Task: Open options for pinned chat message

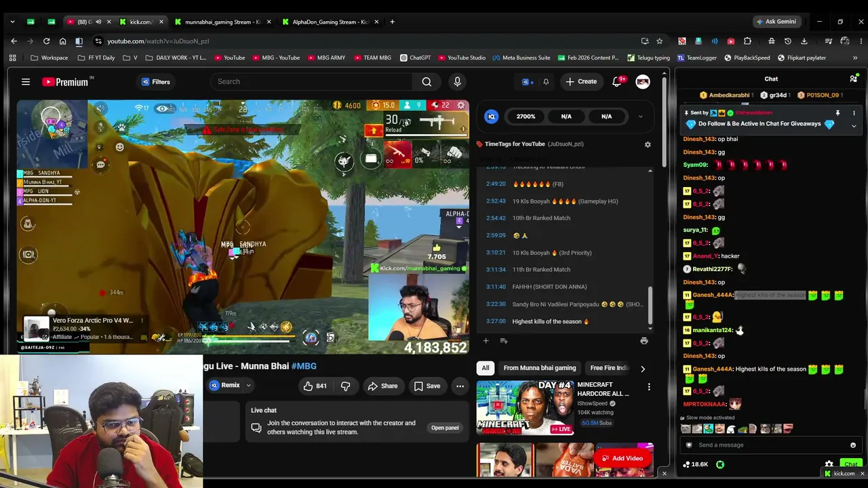Action: point(854,113)
